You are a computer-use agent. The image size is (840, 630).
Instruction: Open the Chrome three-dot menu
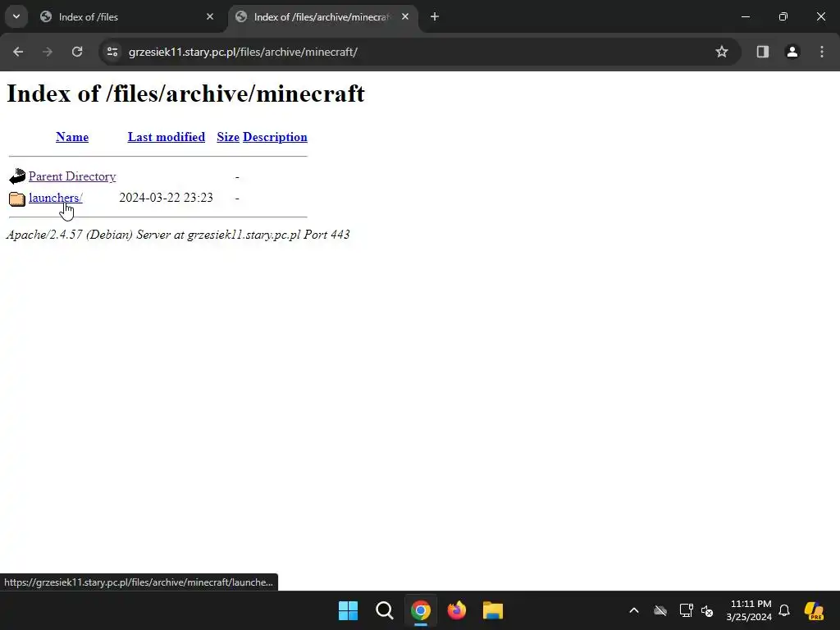[x=822, y=52]
